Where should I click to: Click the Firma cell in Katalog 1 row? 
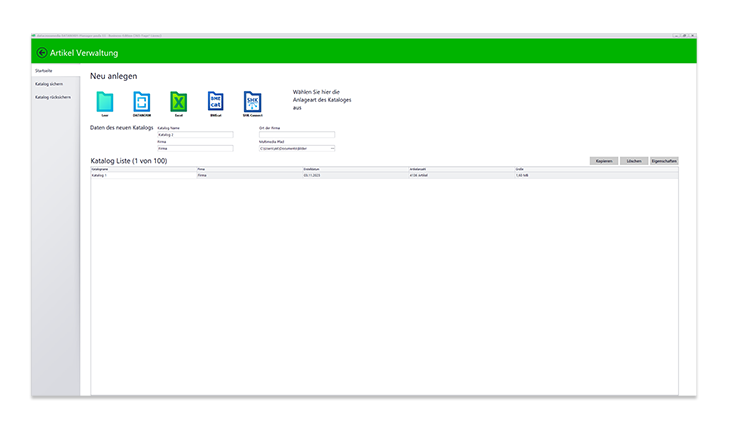pos(250,176)
